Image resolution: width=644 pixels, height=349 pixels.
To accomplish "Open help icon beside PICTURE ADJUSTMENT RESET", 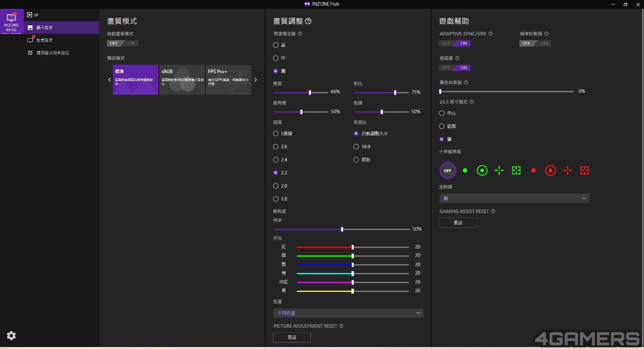I will 341,326.
